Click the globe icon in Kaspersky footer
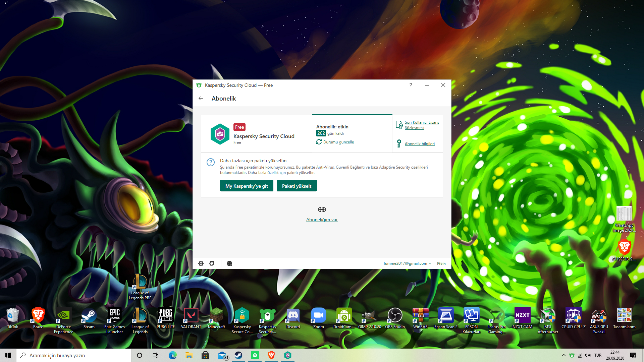Screen dimensions: 644x362 coord(229,263)
